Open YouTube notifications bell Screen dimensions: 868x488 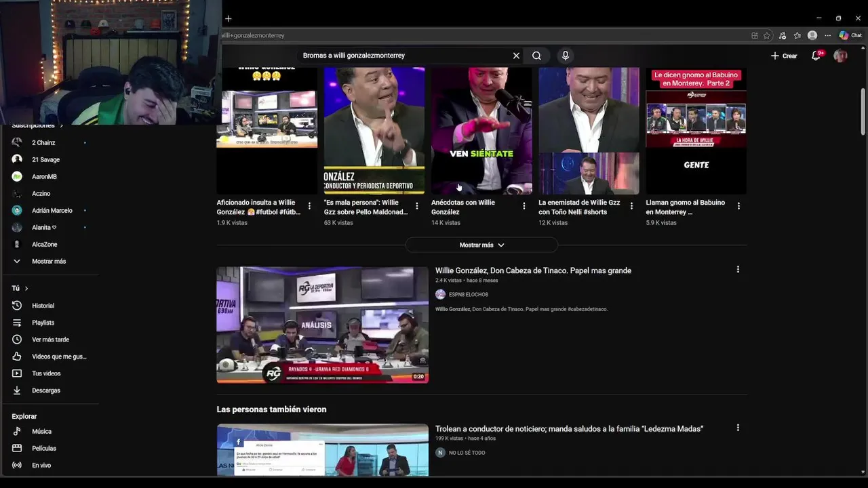click(816, 56)
